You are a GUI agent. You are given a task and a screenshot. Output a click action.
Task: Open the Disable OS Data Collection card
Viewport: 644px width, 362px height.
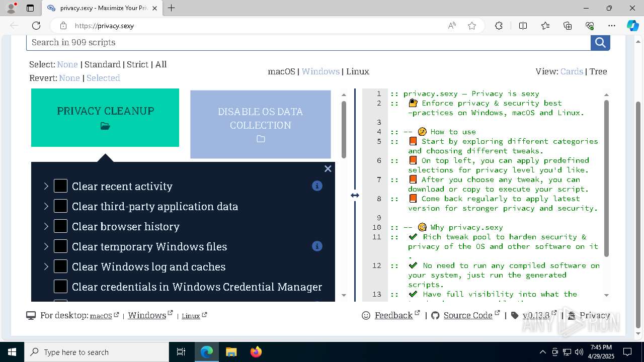[x=261, y=125]
